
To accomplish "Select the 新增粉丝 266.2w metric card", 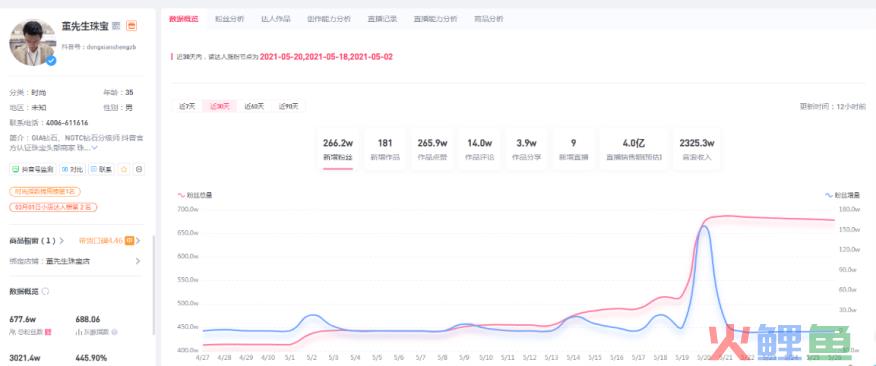I will [x=338, y=149].
